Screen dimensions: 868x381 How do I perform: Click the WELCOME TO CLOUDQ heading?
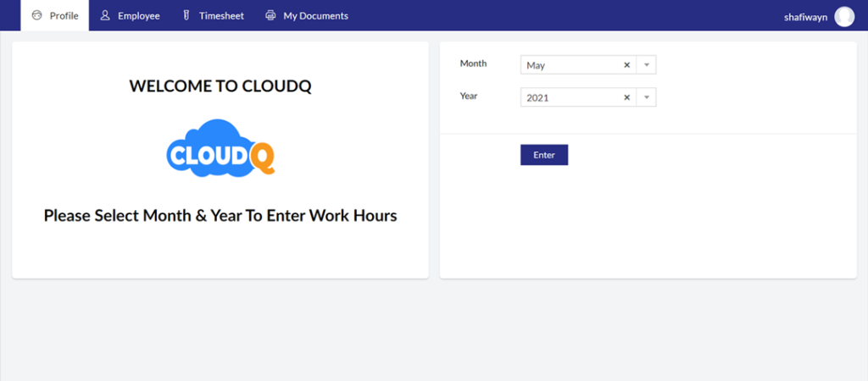[x=220, y=86]
